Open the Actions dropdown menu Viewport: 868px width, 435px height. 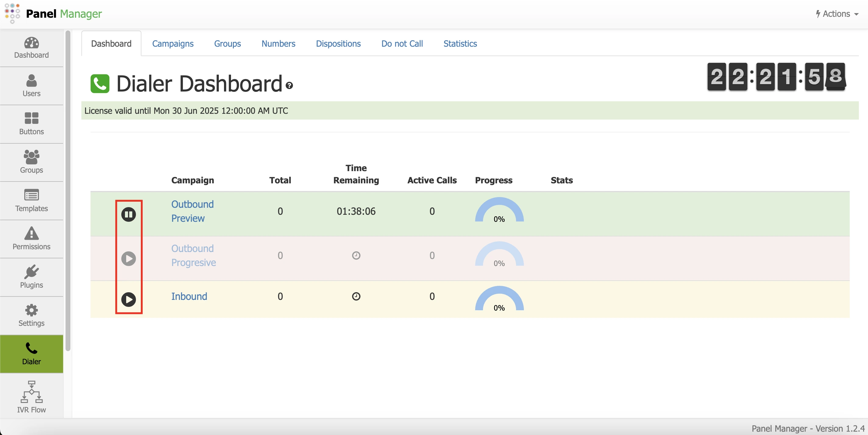coord(837,14)
